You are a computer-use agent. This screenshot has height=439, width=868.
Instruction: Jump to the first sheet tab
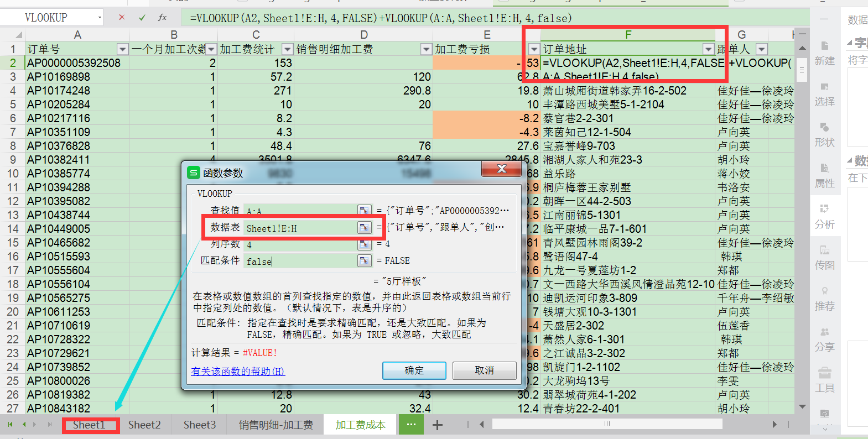coord(10,425)
